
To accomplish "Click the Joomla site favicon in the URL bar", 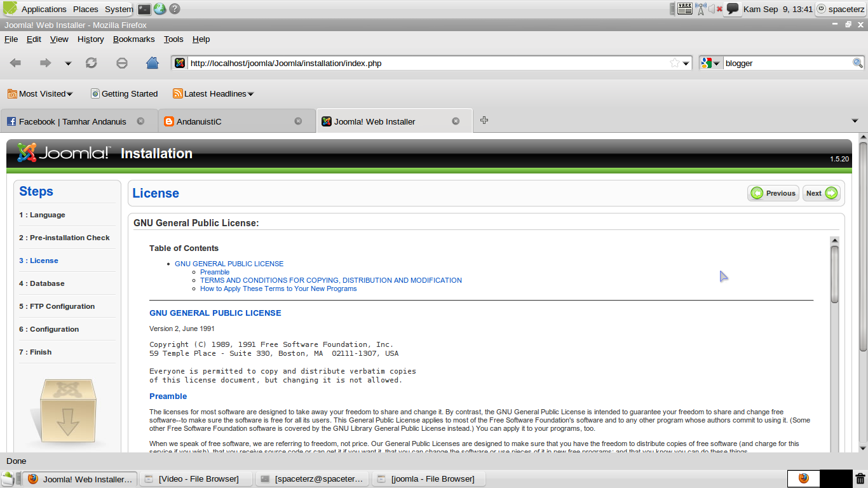I will point(180,63).
